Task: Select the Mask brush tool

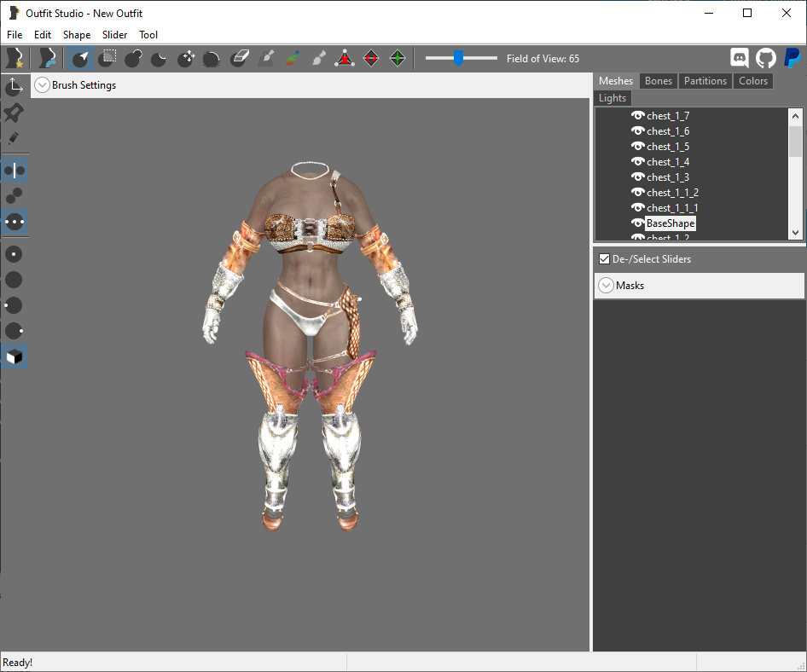Action: coord(107,58)
